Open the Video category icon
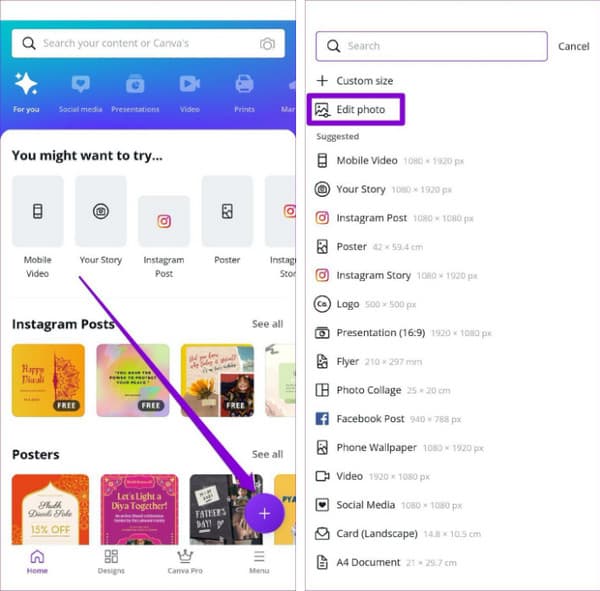This screenshot has width=600, height=591. pos(189,85)
